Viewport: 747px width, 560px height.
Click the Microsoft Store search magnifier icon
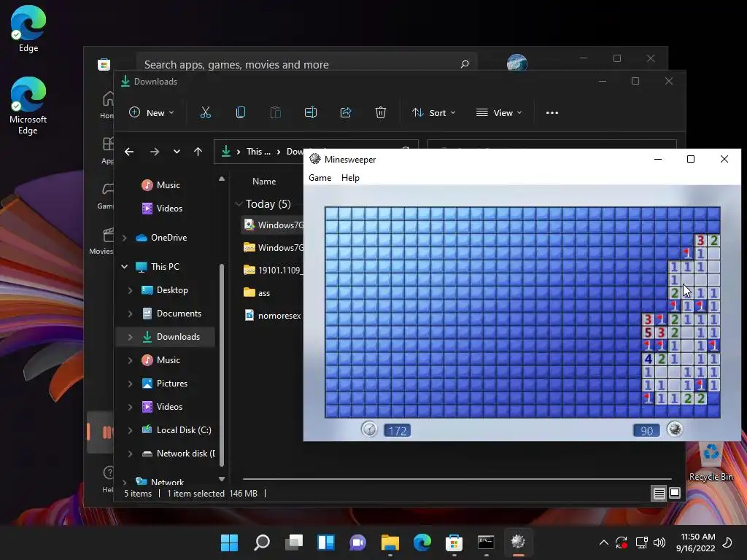(465, 64)
